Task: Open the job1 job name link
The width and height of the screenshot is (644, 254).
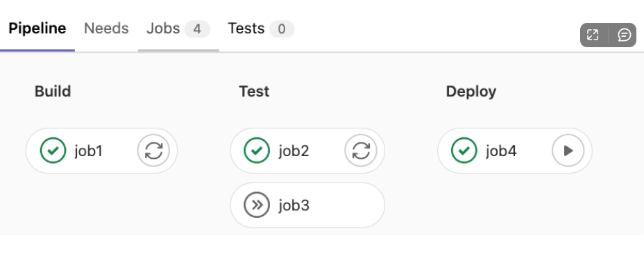Action: point(88,151)
